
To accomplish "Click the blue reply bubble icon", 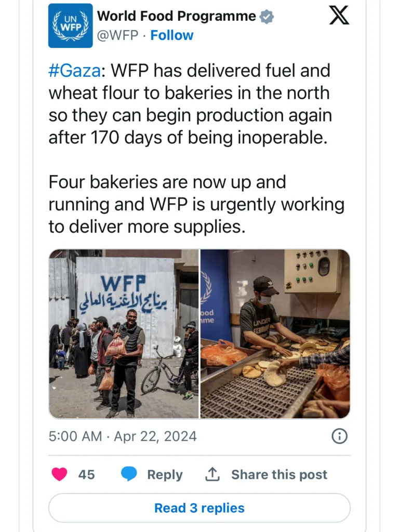I will point(129,474).
